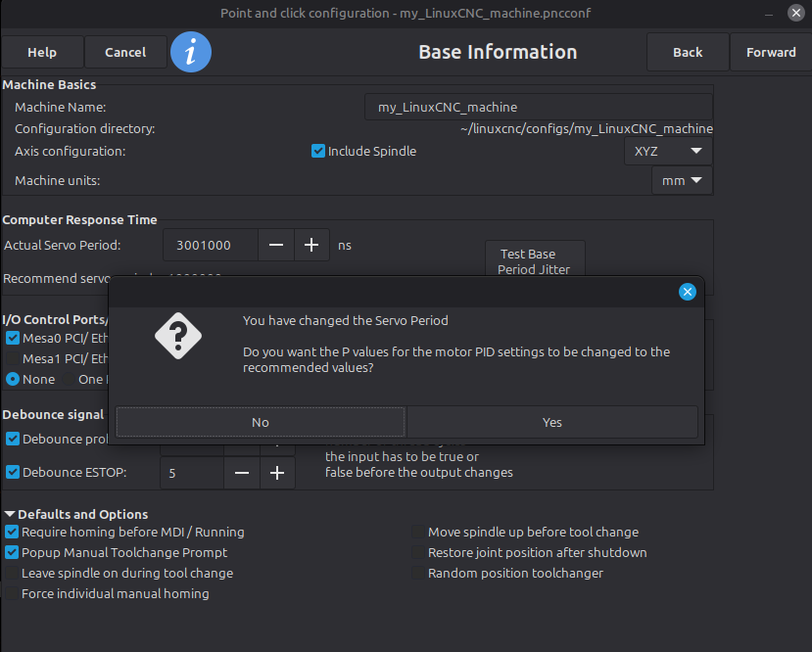Viewport: 812px width, 652px height.
Task: Click the Cancel button
Action: [x=125, y=52]
